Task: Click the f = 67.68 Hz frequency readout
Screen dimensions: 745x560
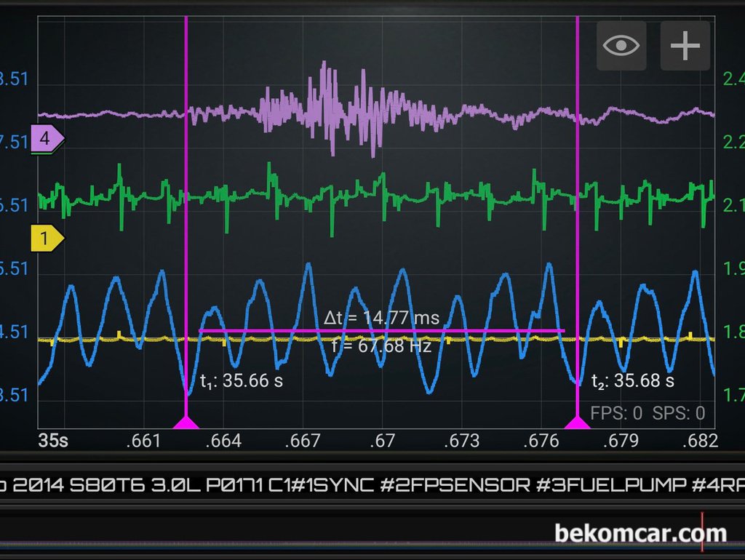Action: (381, 345)
